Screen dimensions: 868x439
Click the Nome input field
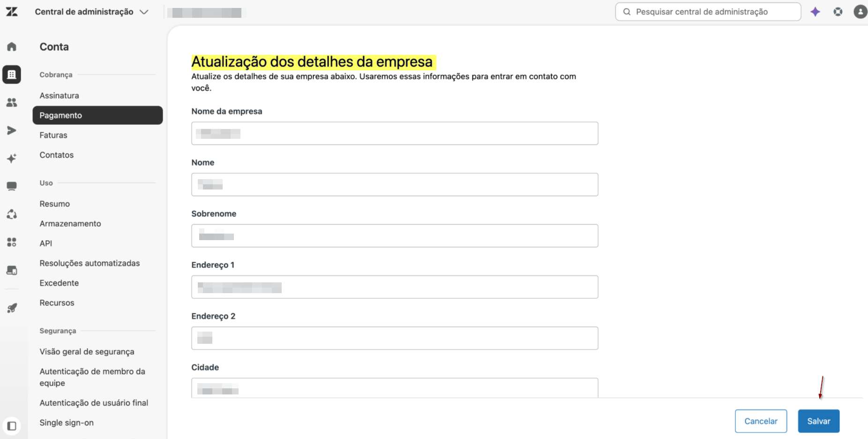[x=395, y=184]
